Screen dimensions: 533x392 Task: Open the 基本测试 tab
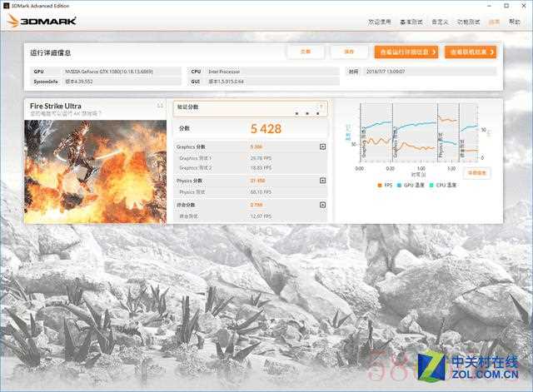click(411, 22)
